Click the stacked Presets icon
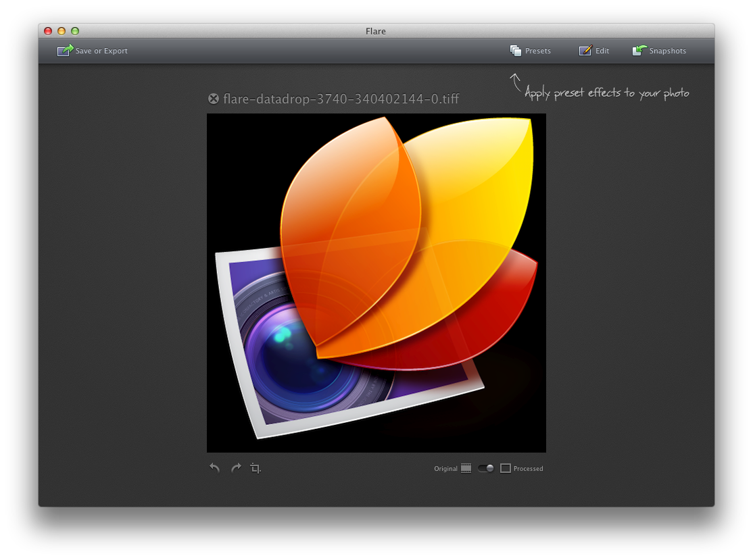Viewport: 753px width, 560px height. 516,51
